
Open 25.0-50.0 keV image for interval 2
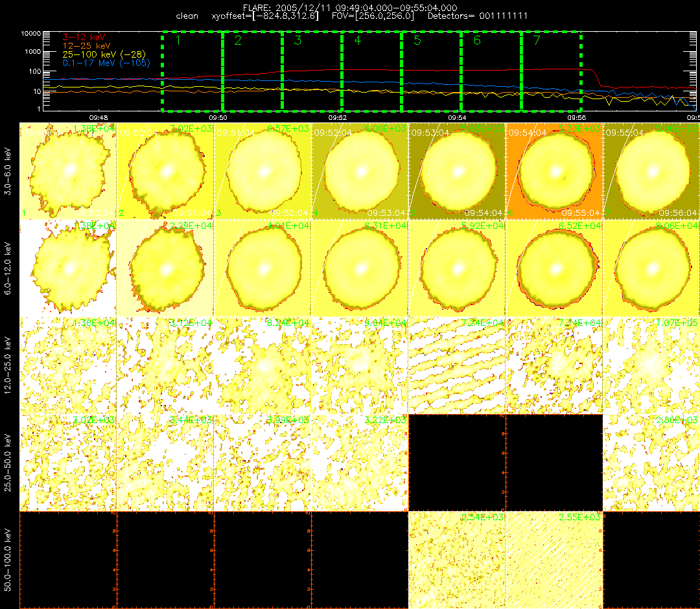click(165, 463)
